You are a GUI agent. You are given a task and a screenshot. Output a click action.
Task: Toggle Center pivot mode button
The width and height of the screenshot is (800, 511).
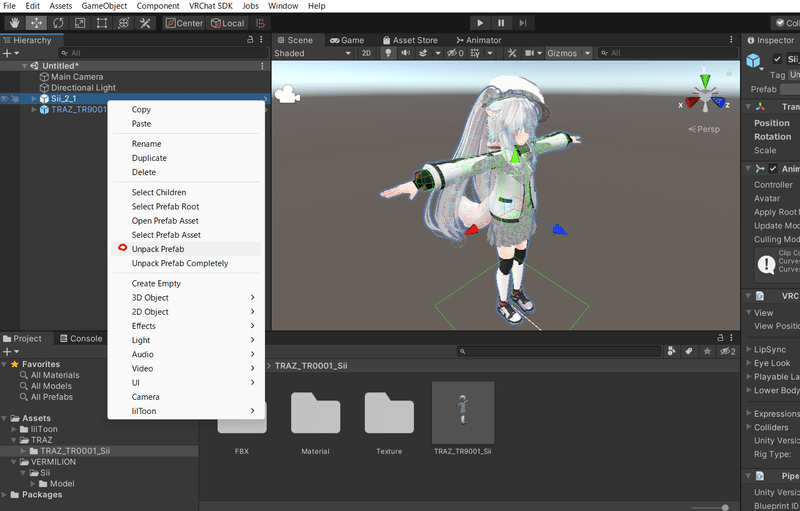[185, 23]
